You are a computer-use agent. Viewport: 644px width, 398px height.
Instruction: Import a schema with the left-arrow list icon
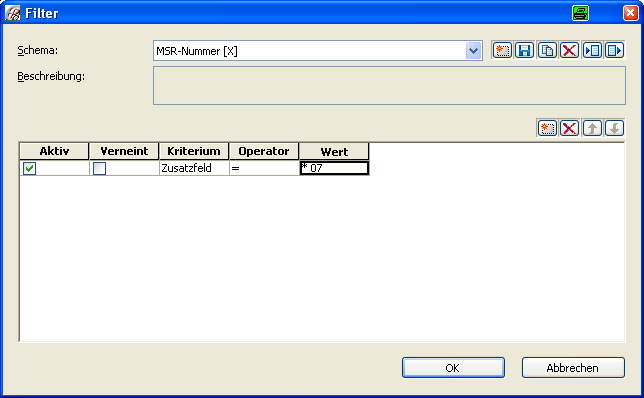tap(592, 51)
